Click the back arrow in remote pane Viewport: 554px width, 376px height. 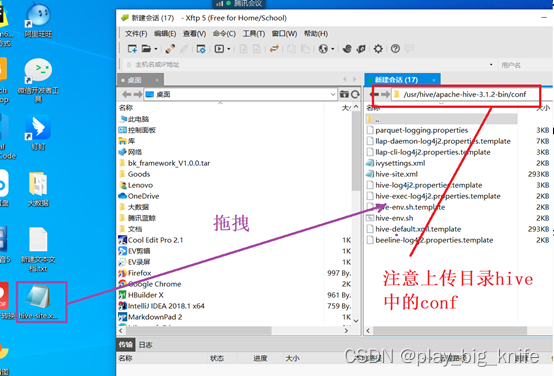point(374,94)
